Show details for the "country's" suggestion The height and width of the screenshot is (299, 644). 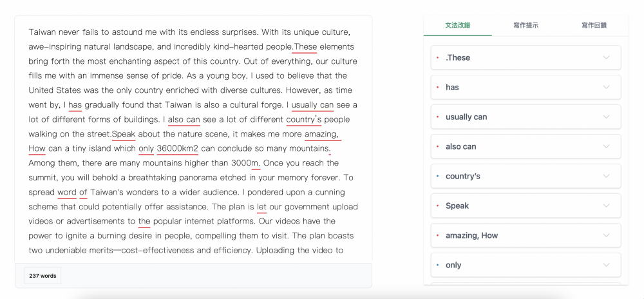[x=606, y=176]
